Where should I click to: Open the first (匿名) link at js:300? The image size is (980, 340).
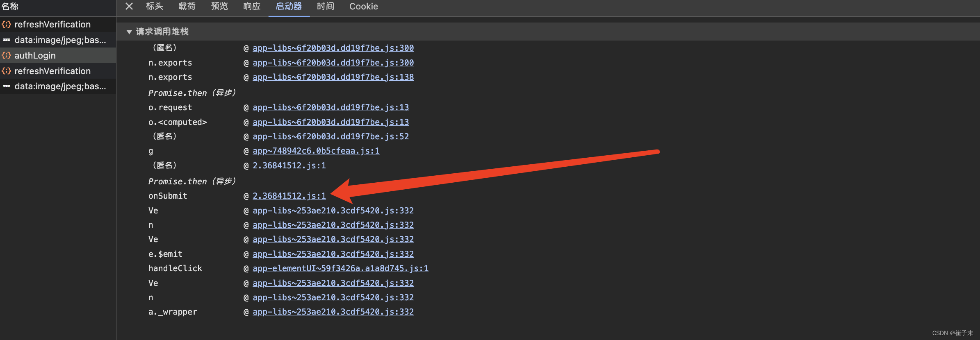coord(333,48)
